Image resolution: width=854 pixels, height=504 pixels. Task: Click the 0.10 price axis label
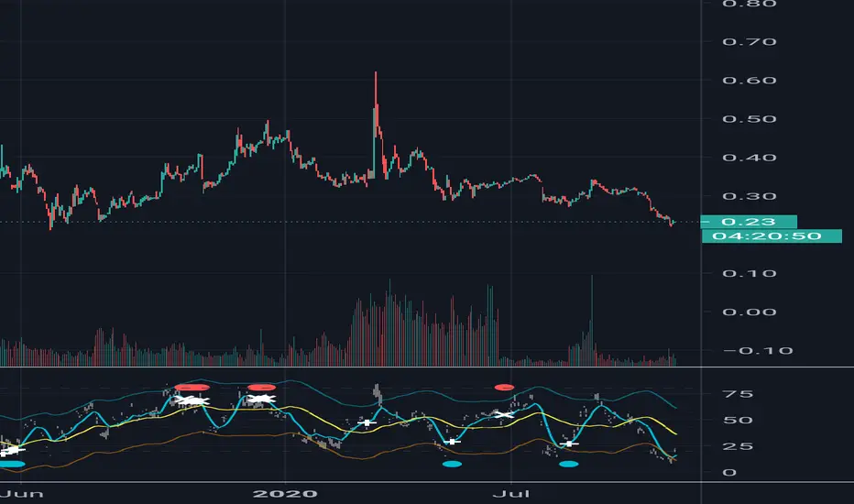click(749, 273)
